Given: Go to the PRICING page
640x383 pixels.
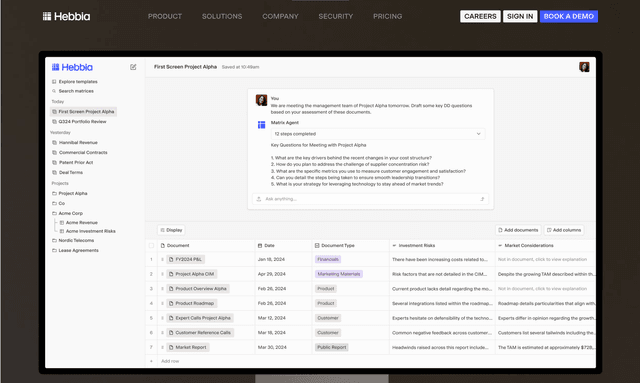Looking at the screenshot, I should point(387,16).
